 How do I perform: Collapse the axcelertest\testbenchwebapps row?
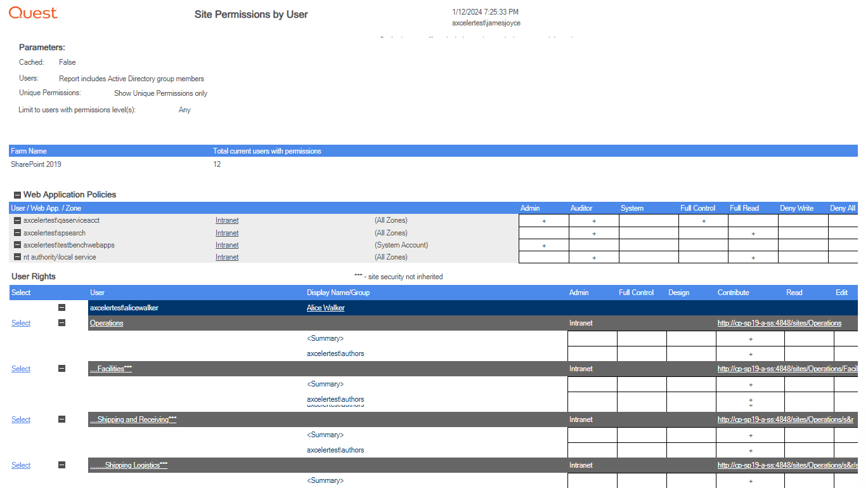(x=16, y=245)
